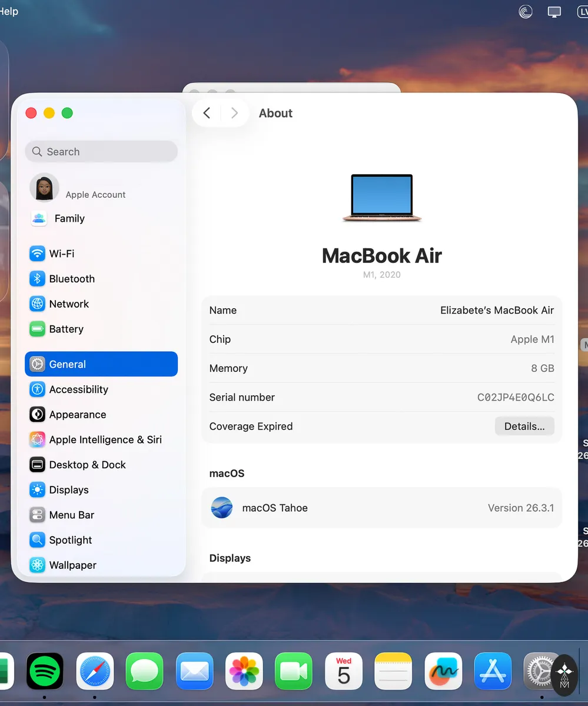Open Photos from the Dock
This screenshot has width=588, height=706.
244,671
